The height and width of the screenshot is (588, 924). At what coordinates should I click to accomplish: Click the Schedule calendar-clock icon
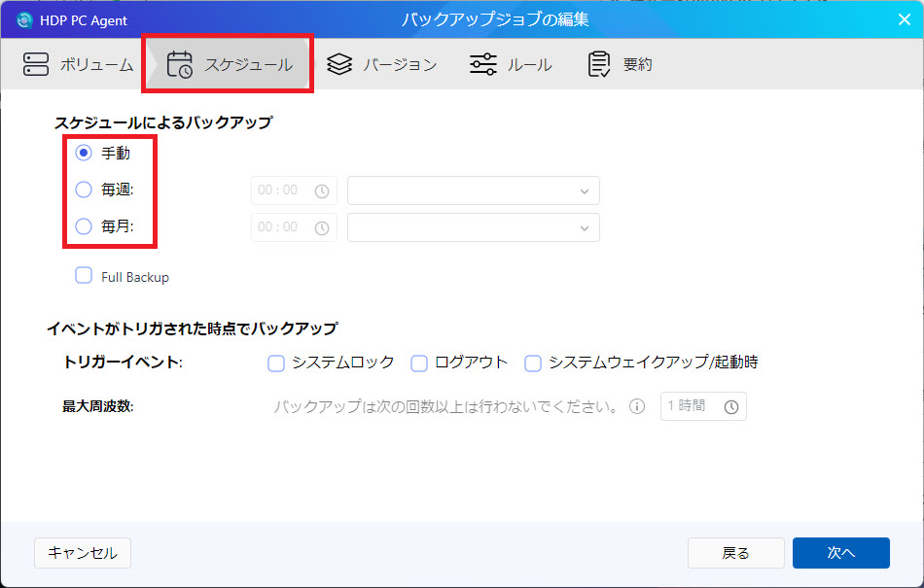(x=180, y=65)
